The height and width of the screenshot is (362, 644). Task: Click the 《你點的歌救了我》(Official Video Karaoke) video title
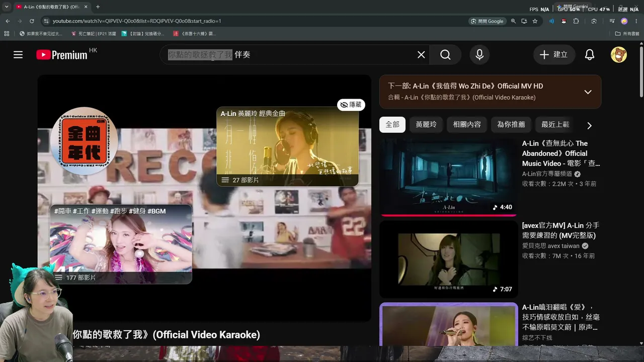pos(167,335)
